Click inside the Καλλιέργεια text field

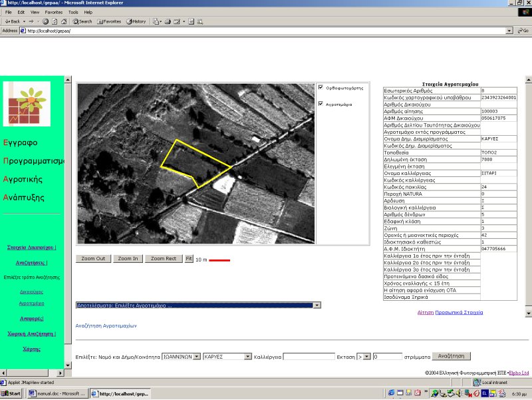pos(309,357)
